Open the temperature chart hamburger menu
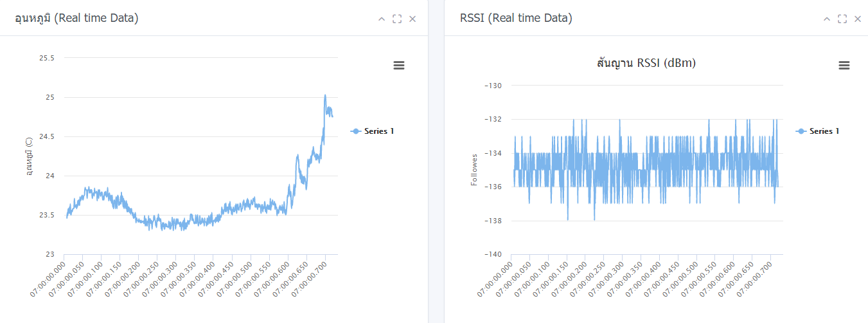 click(x=399, y=65)
